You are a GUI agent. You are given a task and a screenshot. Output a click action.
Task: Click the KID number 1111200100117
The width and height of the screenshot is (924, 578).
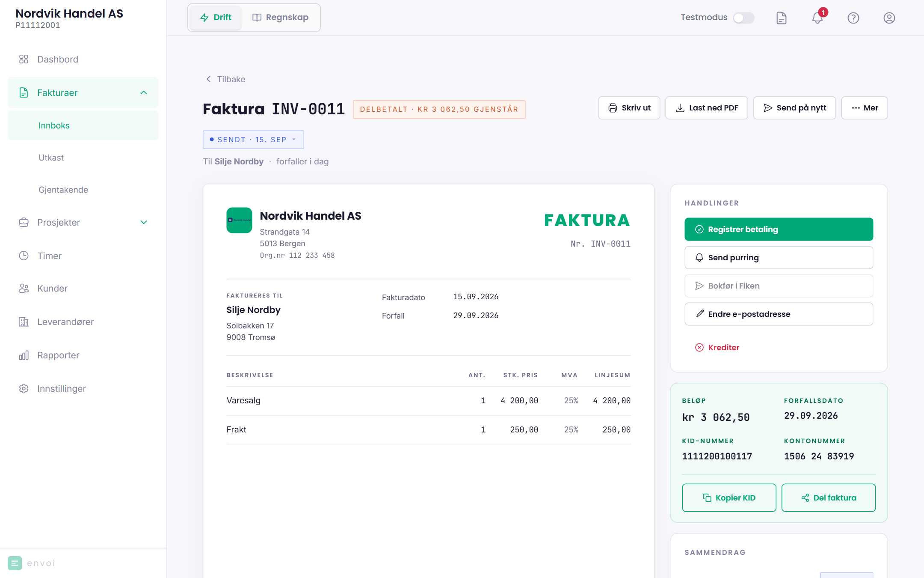point(717,456)
